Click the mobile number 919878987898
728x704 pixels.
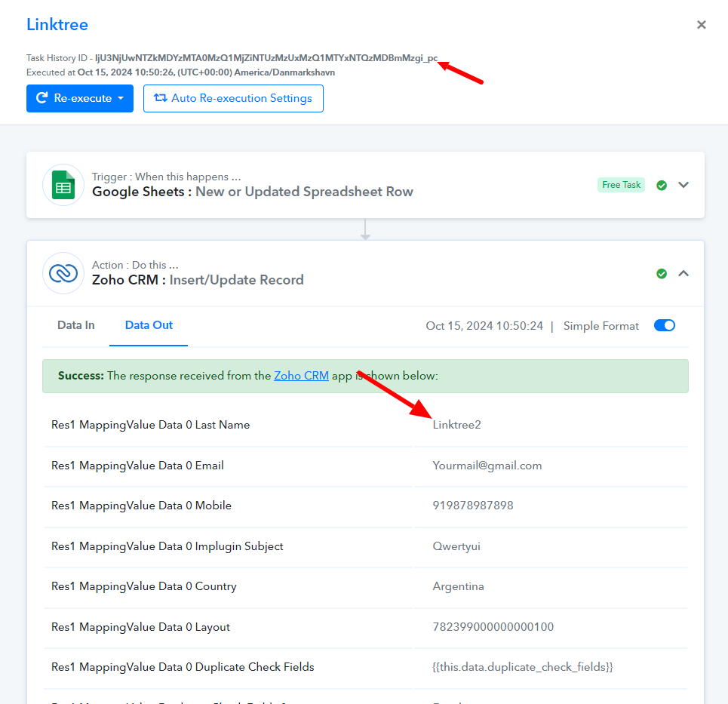point(473,506)
